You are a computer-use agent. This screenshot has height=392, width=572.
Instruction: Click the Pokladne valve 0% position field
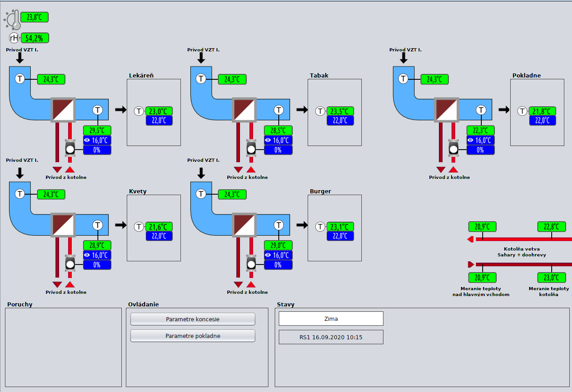tap(480, 150)
